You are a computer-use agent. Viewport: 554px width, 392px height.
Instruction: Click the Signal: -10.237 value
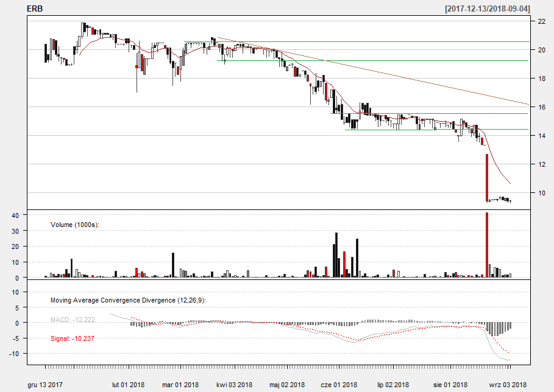[x=73, y=338]
